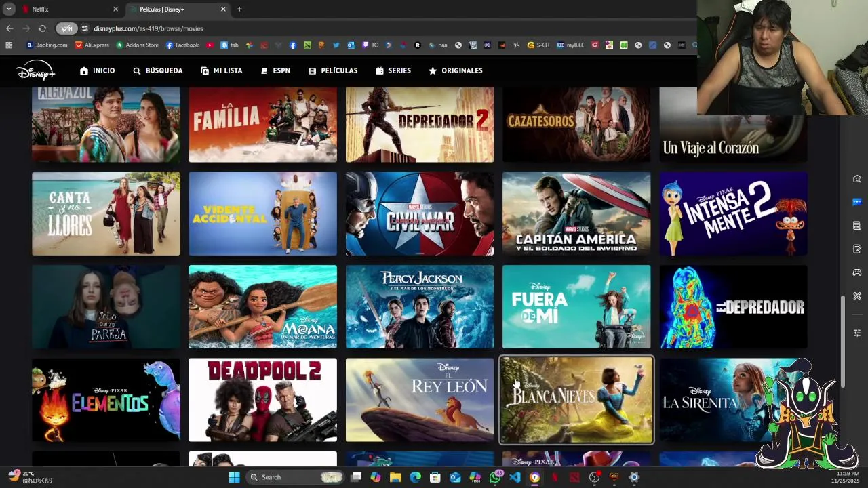Open Visual Studio Code from taskbar
This screenshot has height=488, width=868.
[x=515, y=477]
